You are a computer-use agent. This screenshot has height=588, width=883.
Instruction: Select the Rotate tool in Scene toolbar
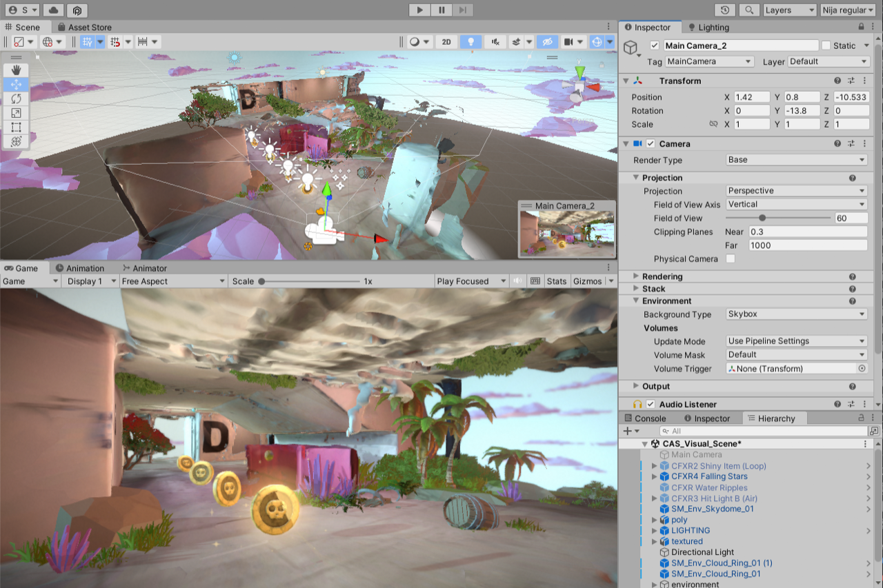pos(17,99)
